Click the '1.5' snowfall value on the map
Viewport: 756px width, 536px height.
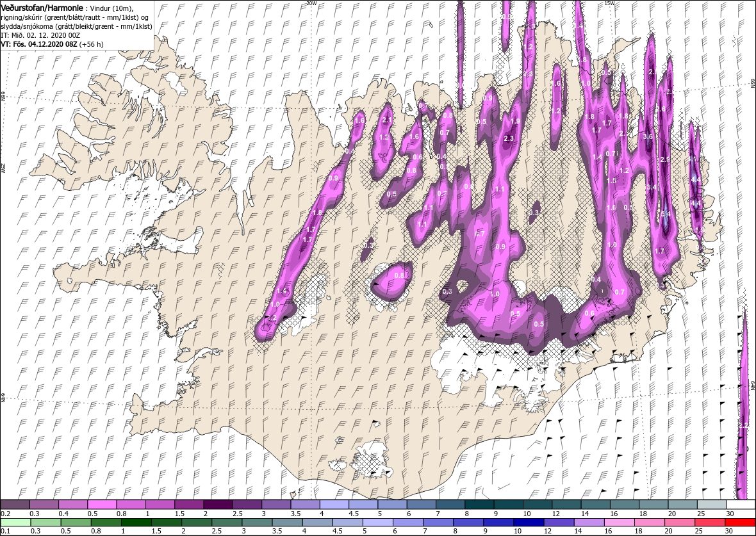(x=611, y=181)
